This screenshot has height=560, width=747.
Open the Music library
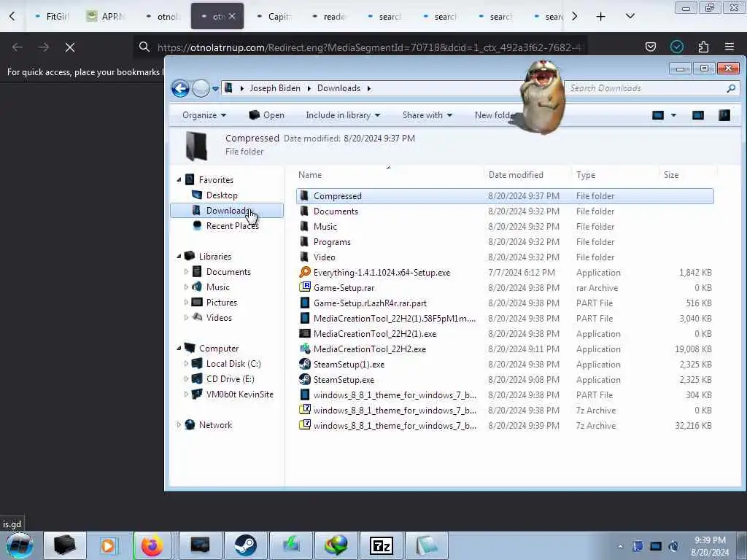[217, 287]
